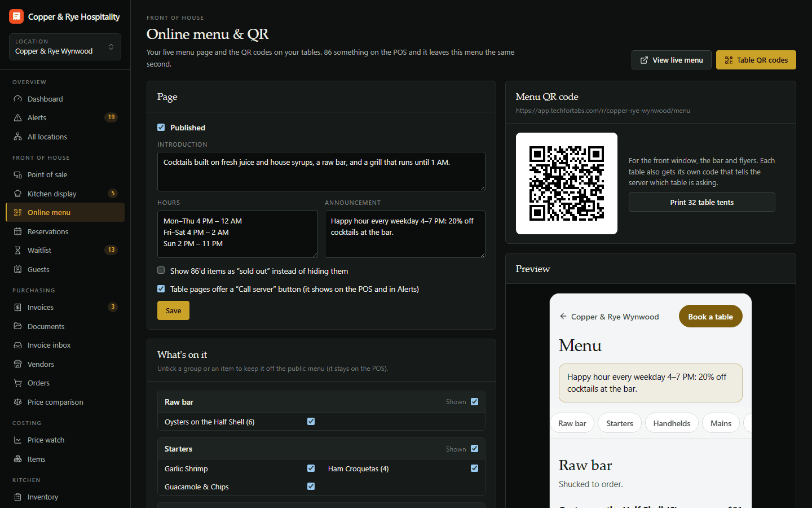Select the Raw bar tab in preview
812x508 pixels.
click(x=572, y=423)
